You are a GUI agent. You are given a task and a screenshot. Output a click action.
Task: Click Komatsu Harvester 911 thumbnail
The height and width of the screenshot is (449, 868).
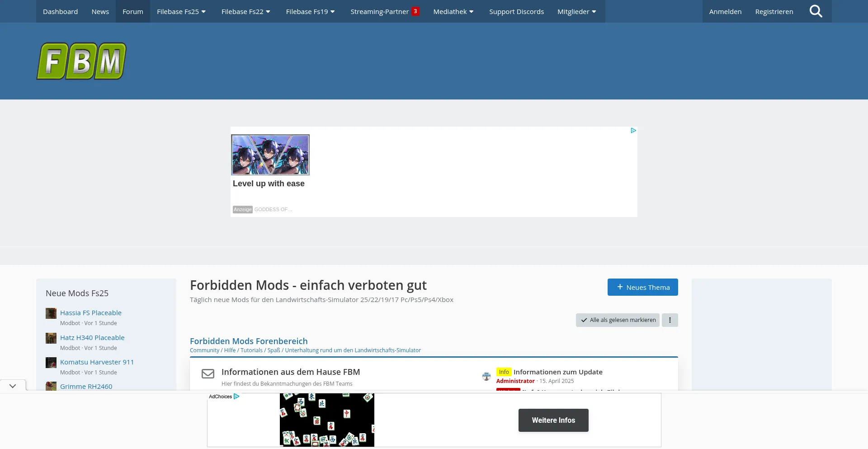pyautogui.click(x=51, y=363)
